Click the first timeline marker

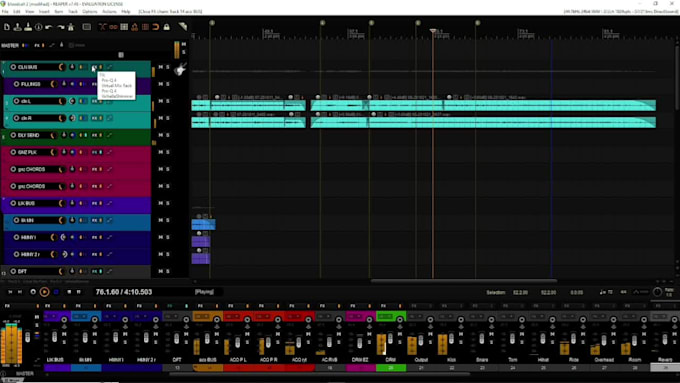[x=212, y=23]
